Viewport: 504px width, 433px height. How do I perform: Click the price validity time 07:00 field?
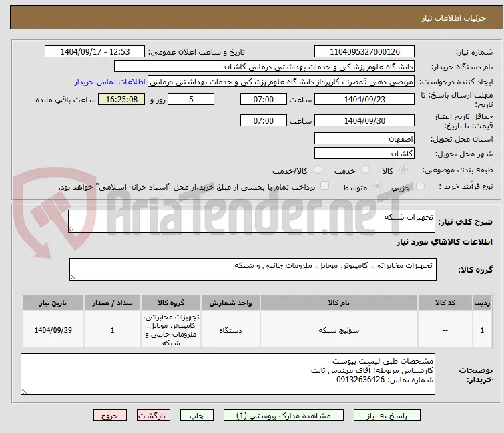[264, 121]
